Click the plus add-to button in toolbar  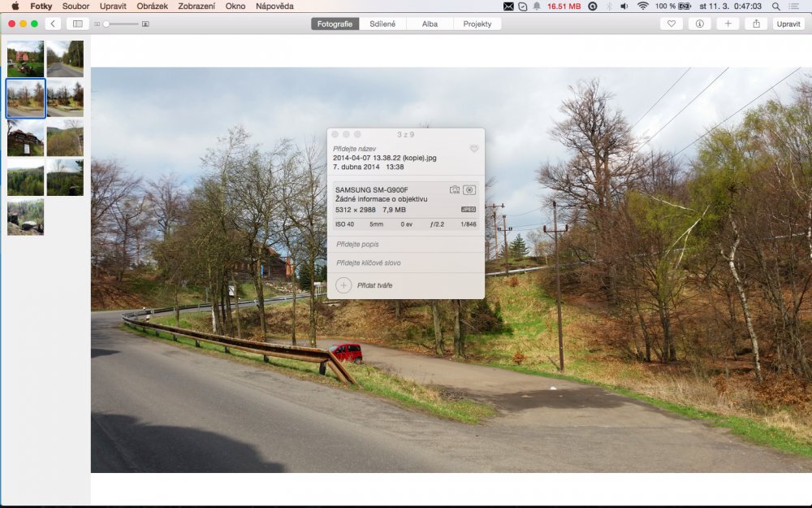click(x=728, y=24)
